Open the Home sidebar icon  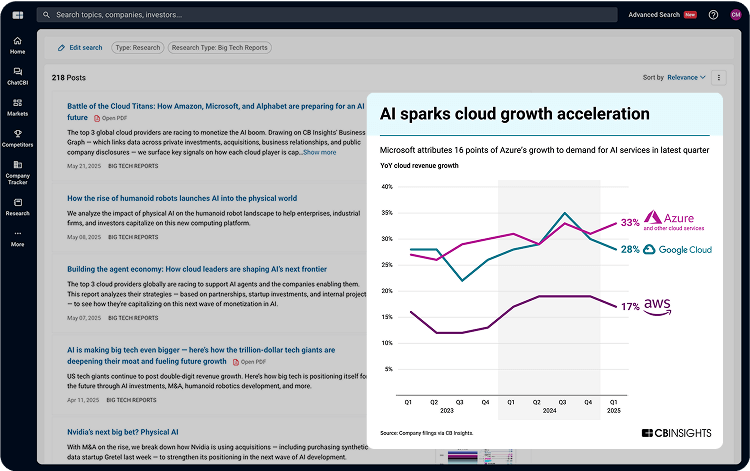(17, 44)
